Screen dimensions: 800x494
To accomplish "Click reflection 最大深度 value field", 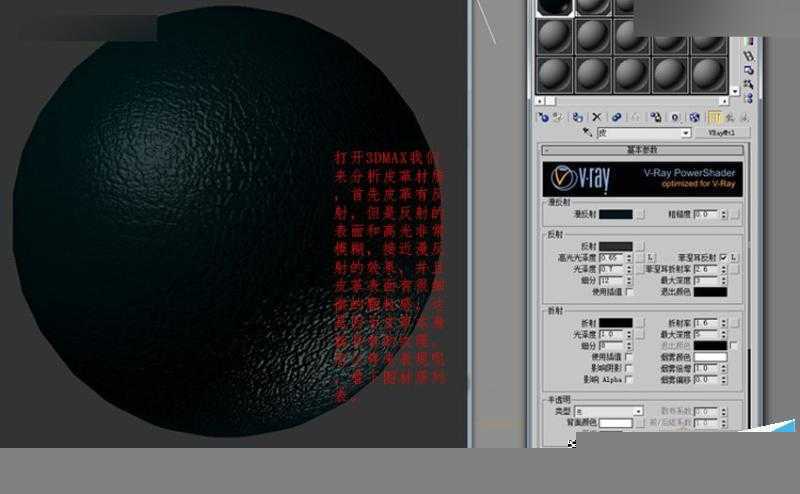I will [707, 280].
